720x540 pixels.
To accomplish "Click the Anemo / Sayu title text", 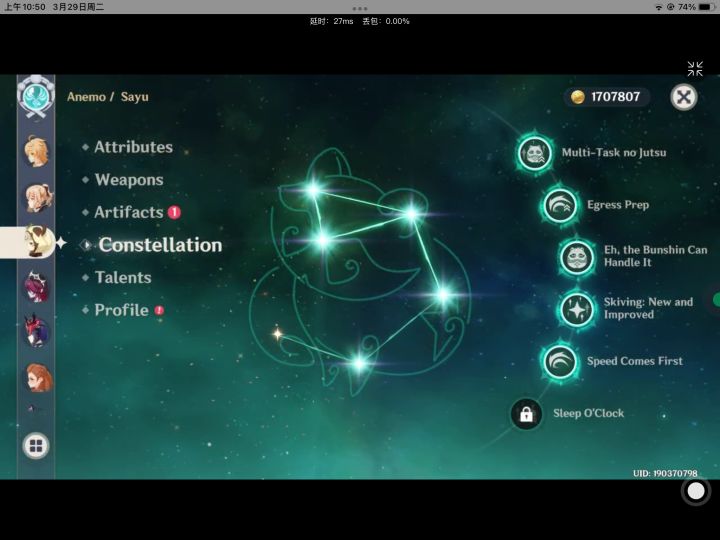I will coord(108,97).
